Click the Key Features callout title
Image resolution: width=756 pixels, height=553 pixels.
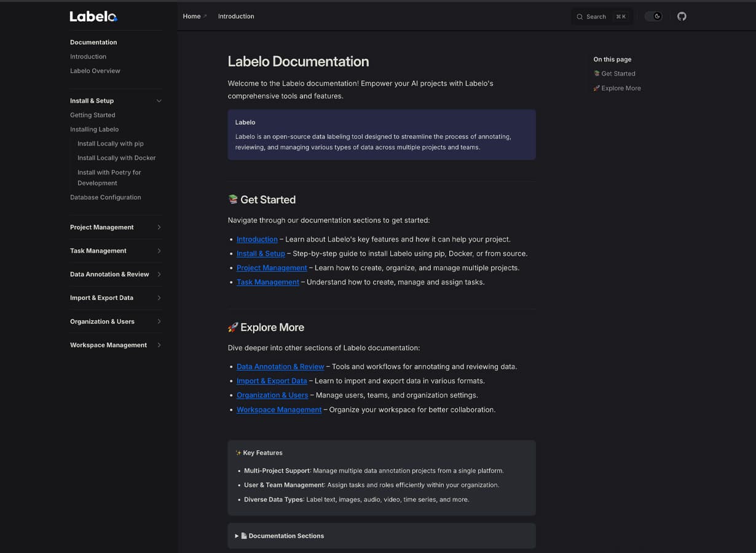[x=259, y=453]
